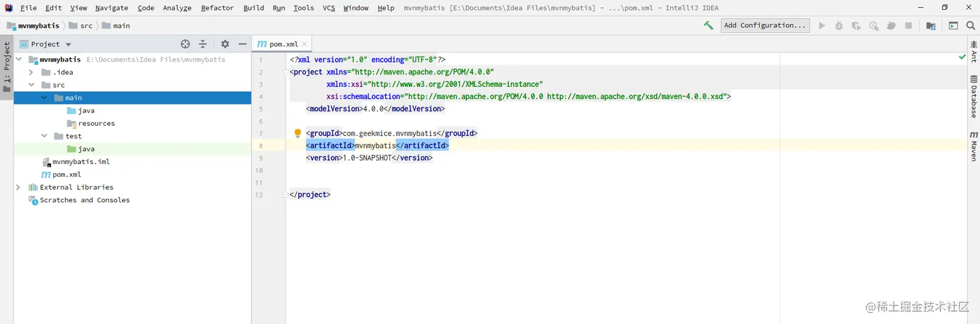Click the Run play icon
This screenshot has width=980, height=324.
(822, 25)
